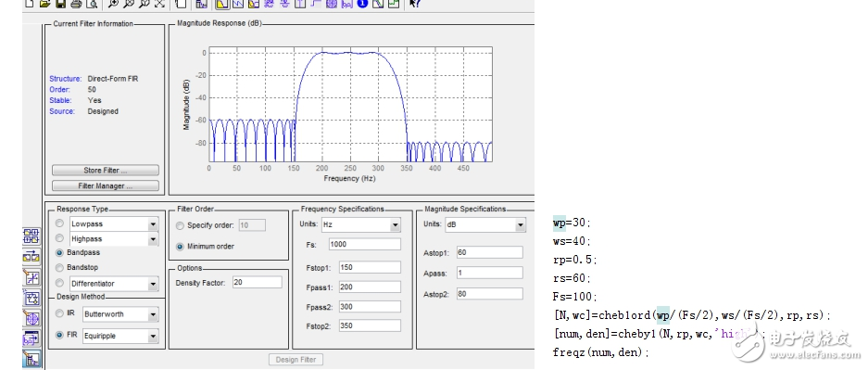Open Create Multirate Filter sidebar icon

tap(31, 236)
